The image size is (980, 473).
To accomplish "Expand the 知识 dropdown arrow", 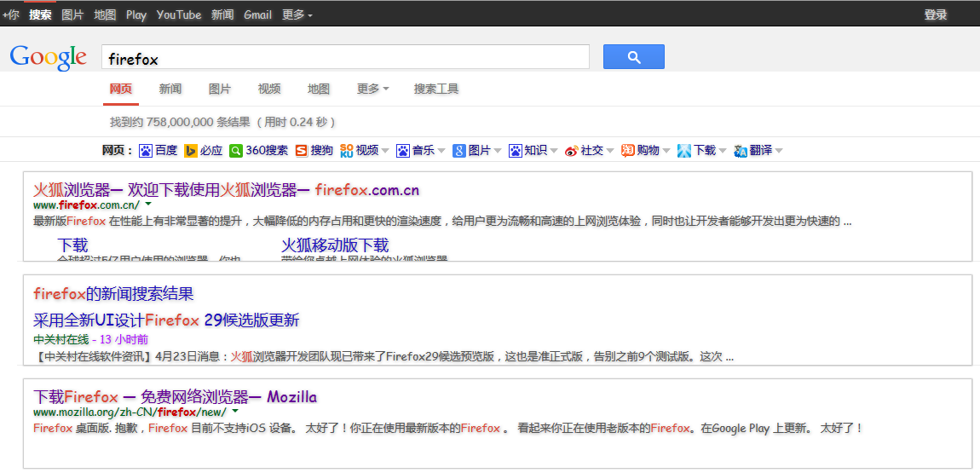I will click(x=554, y=151).
